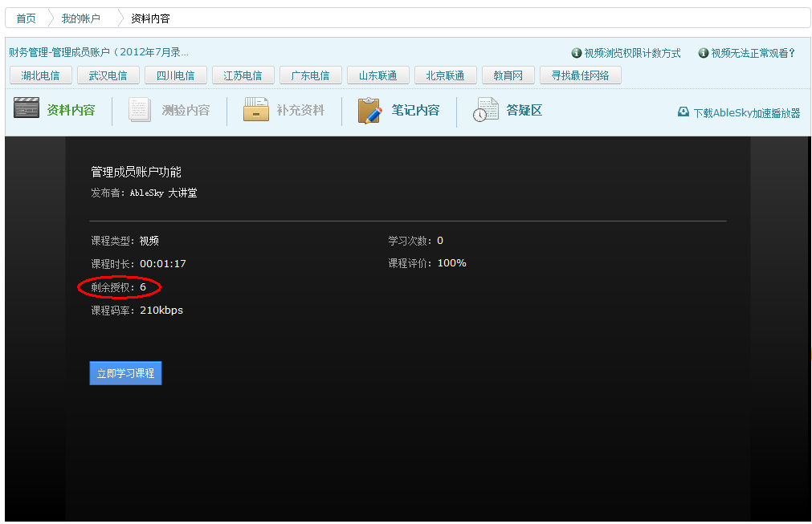The image size is (812, 524).
Task: Click the 补充资料 folder icon
Action: [x=255, y=111]
